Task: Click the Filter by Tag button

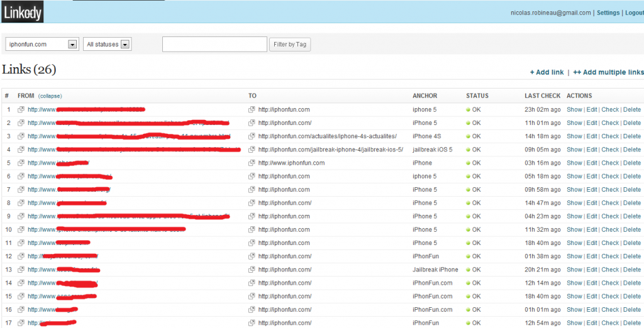Action: point(290,45)
